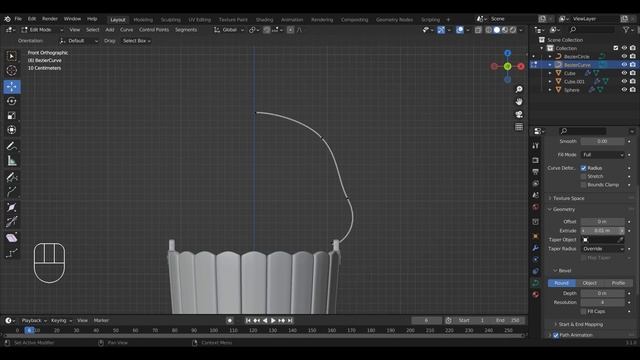Screen dimensions: 640x360
Task: Open the Tool properties tab
Action: (x=536, y=146)
